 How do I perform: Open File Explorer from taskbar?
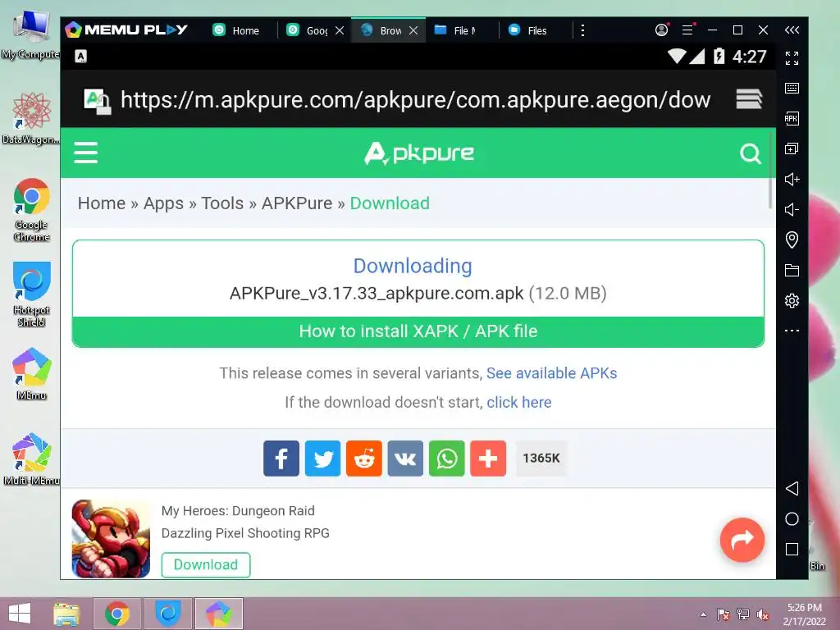pyautogui.click(x=66, y=614)
